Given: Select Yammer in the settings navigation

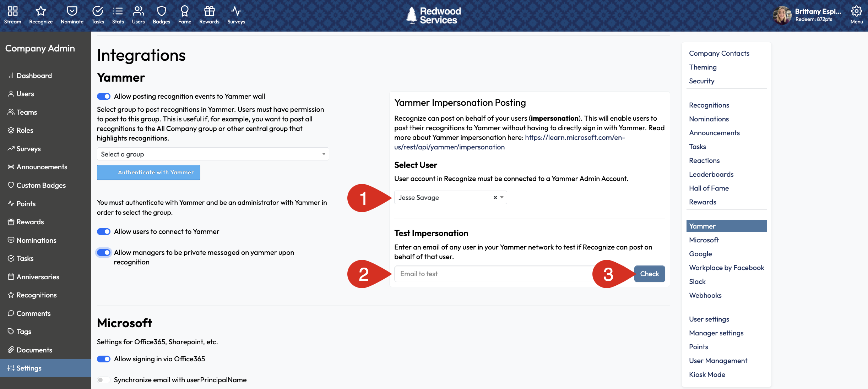Looking at the screenshot, I should point(727,226).
